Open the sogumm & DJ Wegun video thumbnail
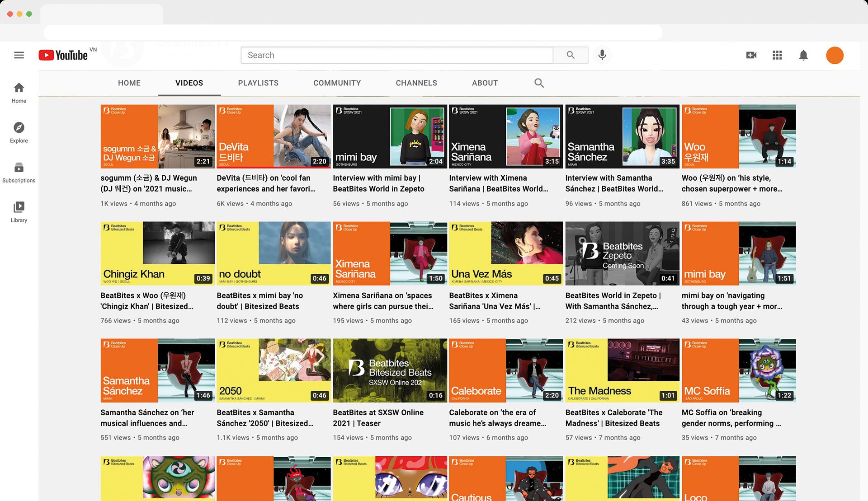868x501 pixels. [x=157, y=136]
